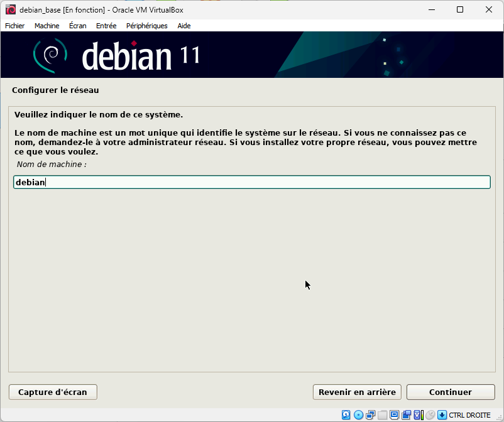
Task: Click the video recording status icon
Action: click(x=407, y=415)
